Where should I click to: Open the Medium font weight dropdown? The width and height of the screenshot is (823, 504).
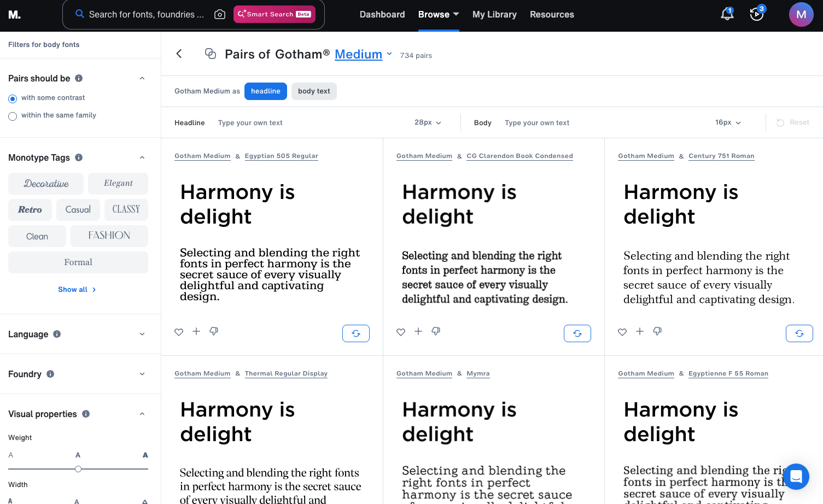coord(363,54)
